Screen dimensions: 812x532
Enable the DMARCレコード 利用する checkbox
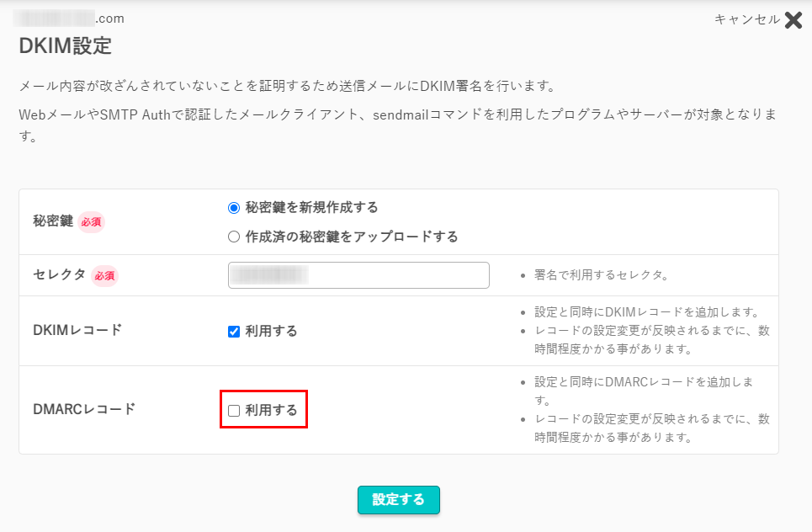[234, 411]
